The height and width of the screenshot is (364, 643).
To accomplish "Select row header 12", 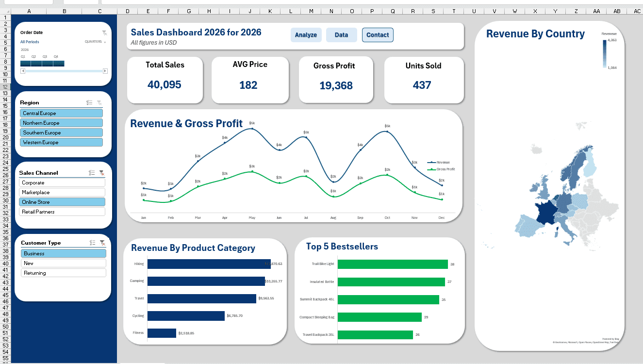I will point(5,87).
